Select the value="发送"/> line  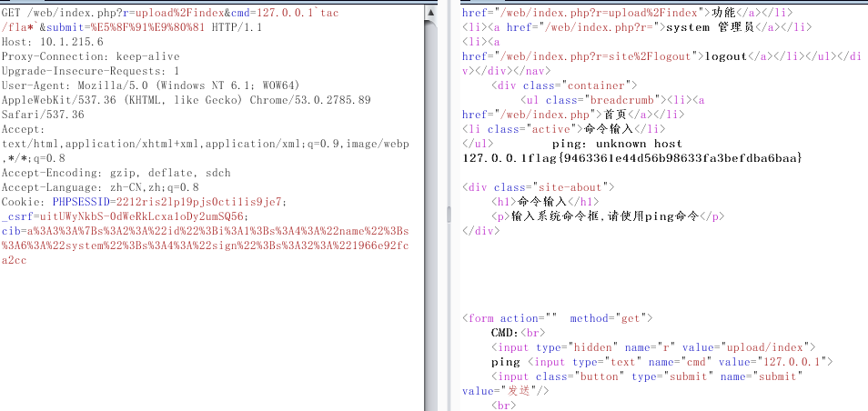pos(505,391)
